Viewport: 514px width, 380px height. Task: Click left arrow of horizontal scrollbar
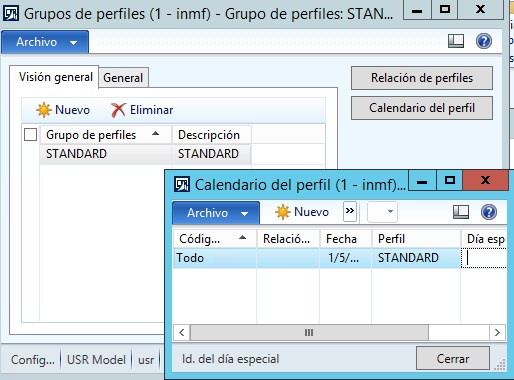point(182,333)
